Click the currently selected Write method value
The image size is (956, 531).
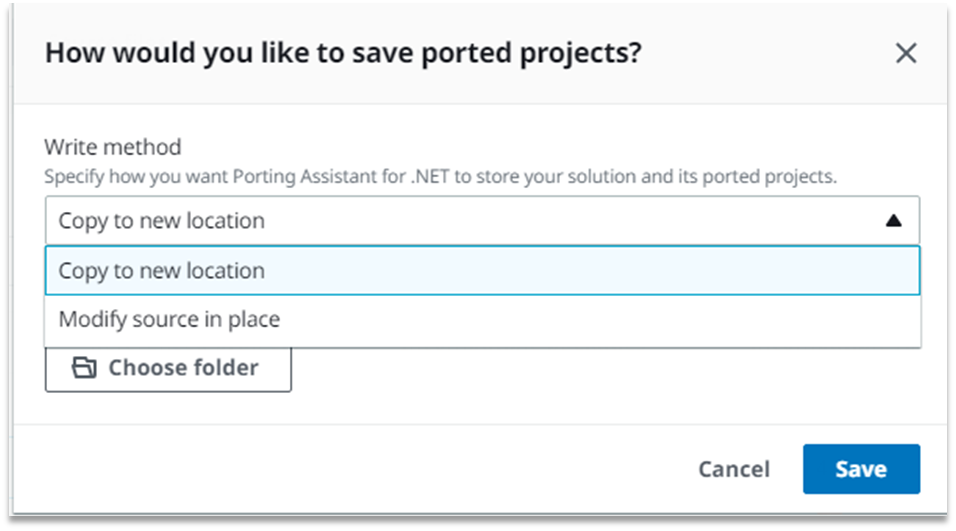coord(161,221)
